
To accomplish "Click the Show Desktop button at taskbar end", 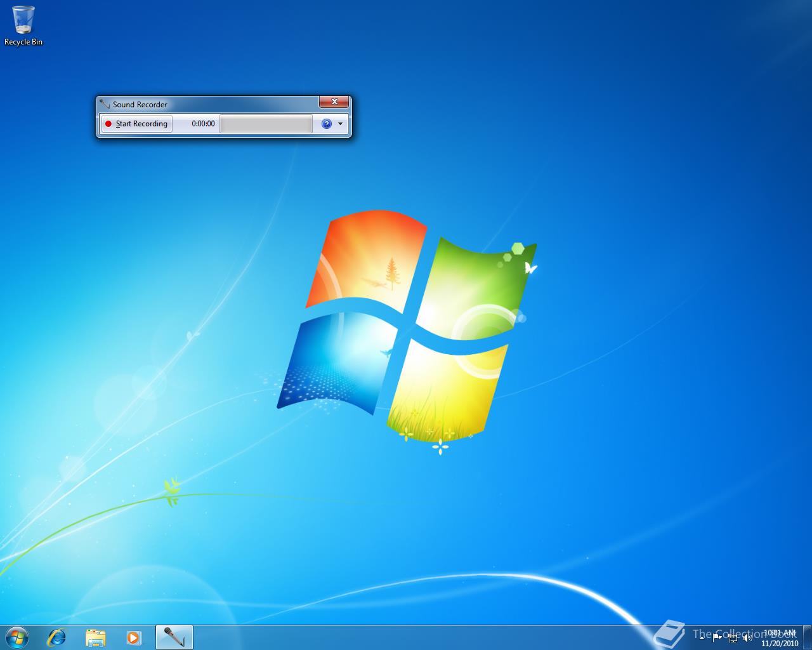I will coord(807,637).
